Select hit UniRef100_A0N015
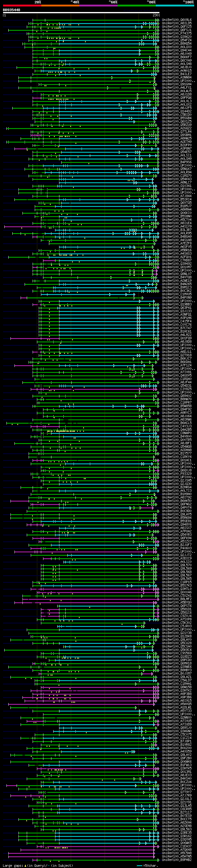The height and width of the screenshot is (868, 197). coord(177,71)
